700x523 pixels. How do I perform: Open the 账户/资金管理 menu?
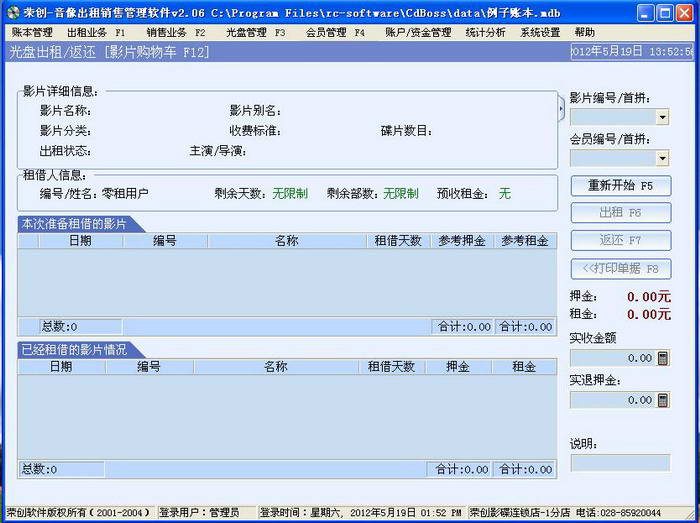pos(418,33)
